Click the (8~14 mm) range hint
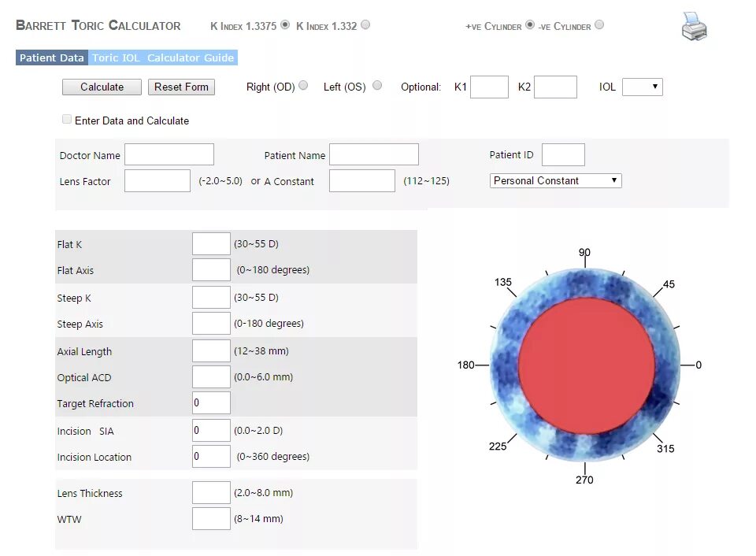Viewport: 756px width, 556px height. pos(258,518)
